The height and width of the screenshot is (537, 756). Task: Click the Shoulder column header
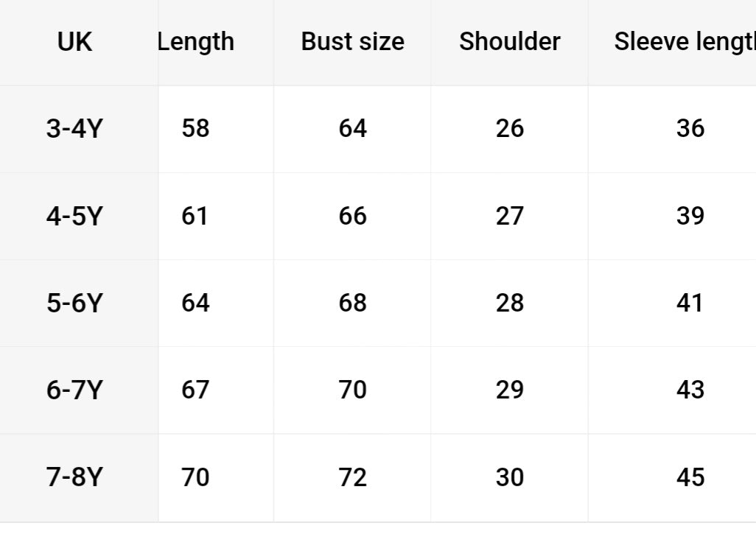509,42
